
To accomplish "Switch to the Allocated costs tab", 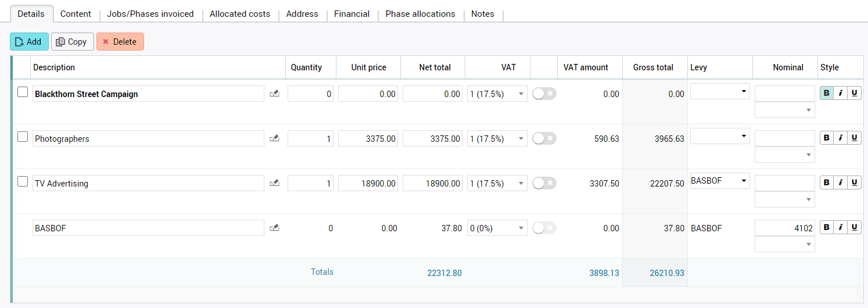I will click(x=240, y=14).
